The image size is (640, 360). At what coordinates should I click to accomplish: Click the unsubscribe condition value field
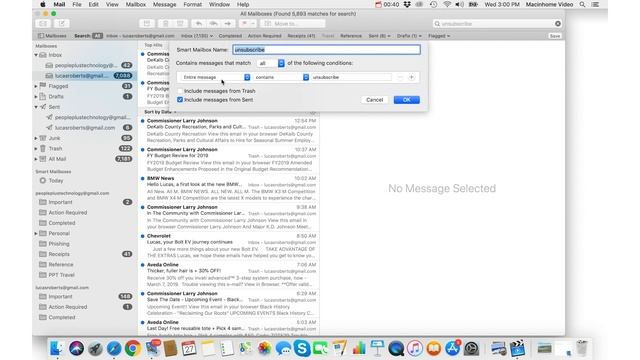coord(351,77)
